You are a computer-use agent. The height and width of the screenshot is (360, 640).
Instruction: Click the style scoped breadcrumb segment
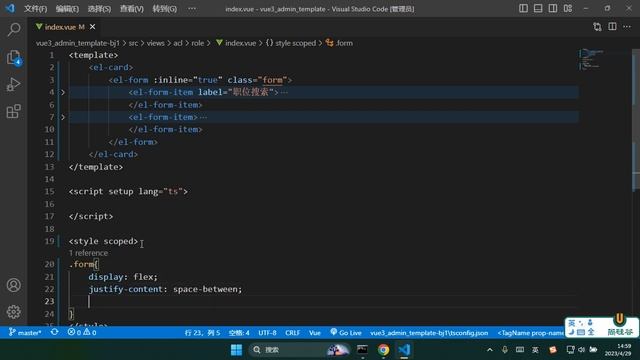[291, 43]
